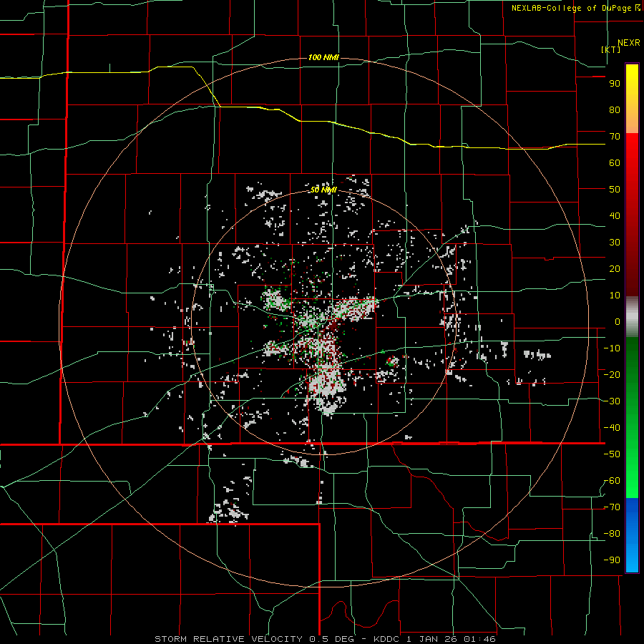
Task: Click the -80 value on the velocity scale
Action: point(612,534)
